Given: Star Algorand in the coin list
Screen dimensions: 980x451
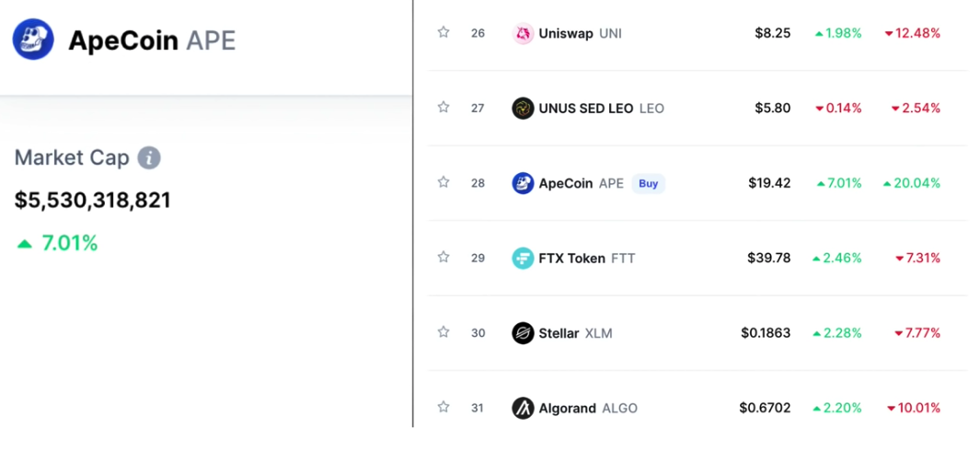Looking at the screenshot, I should 444,407.
